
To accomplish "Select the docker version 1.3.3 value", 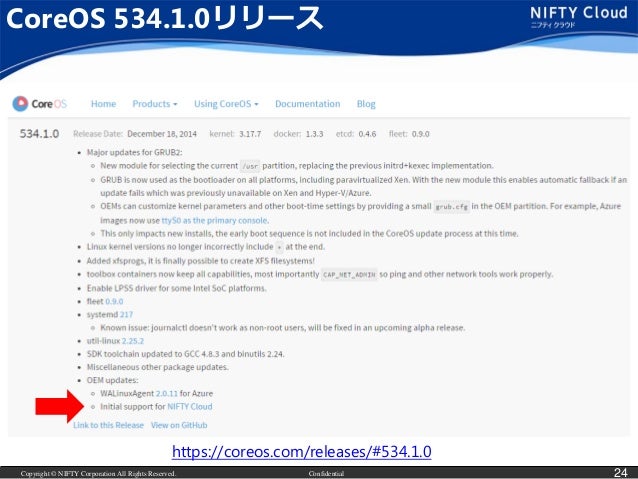I will 315,134.
